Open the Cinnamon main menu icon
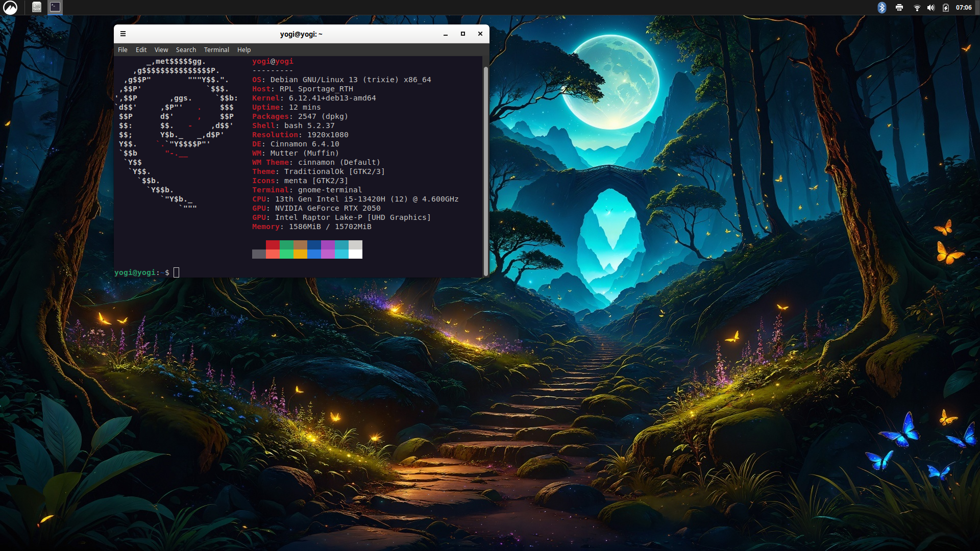980x551 pixels. point(10,7)
